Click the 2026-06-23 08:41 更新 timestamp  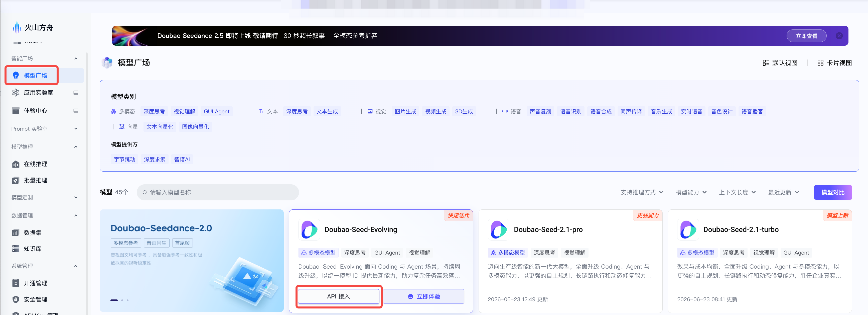coord(707,299)
